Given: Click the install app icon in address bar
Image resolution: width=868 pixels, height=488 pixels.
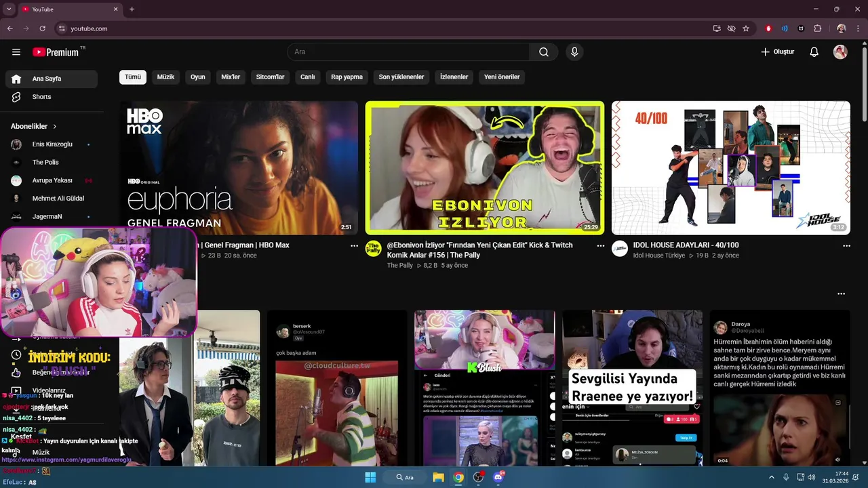Looking at the screenshot, I should pyautogui.click(x=717, y=28).
